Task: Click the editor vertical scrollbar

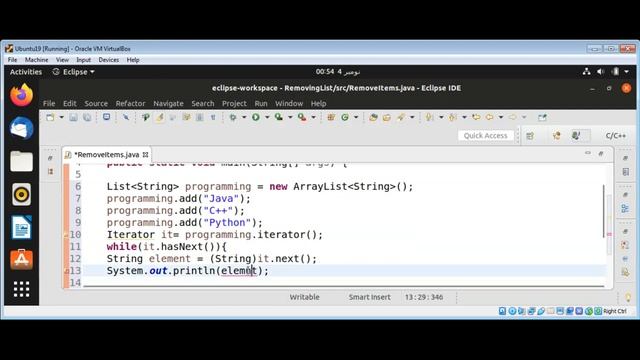Action: [x=604, y=211]
